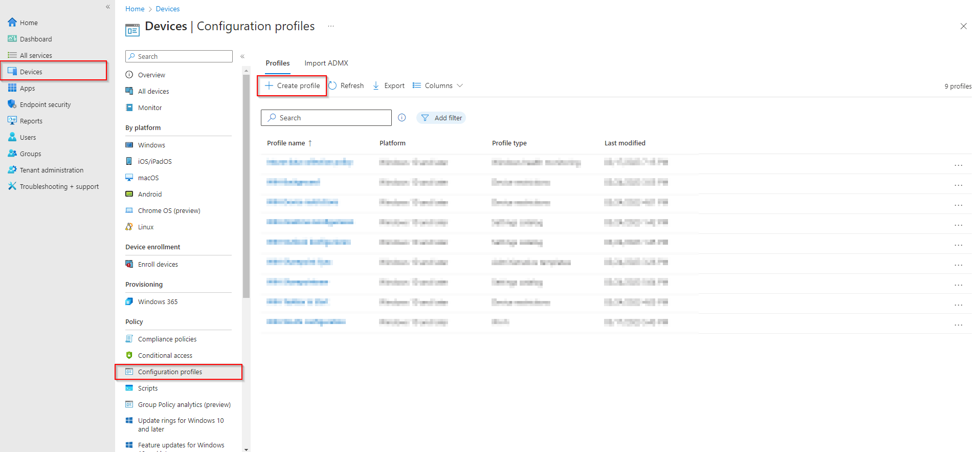The height and width of the screenshot is (452, 980).
Task: Click Home breadcrumb link
Action: click(135, 9)
